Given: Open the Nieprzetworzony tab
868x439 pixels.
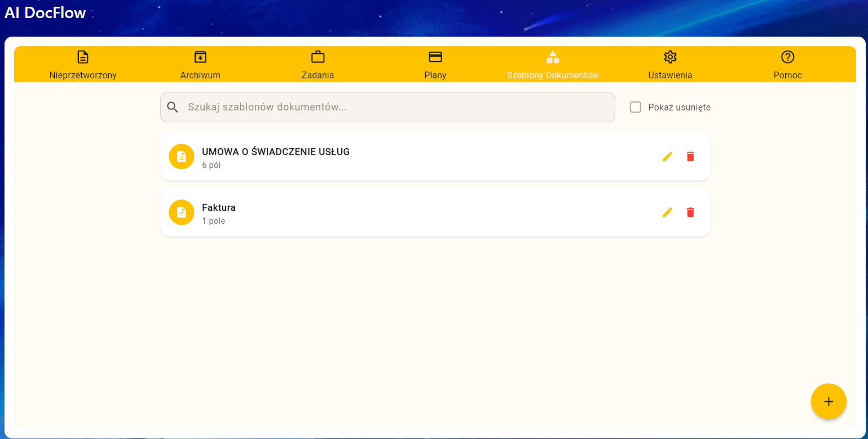Looking at the screenshot, I should [x=83, y=64].
